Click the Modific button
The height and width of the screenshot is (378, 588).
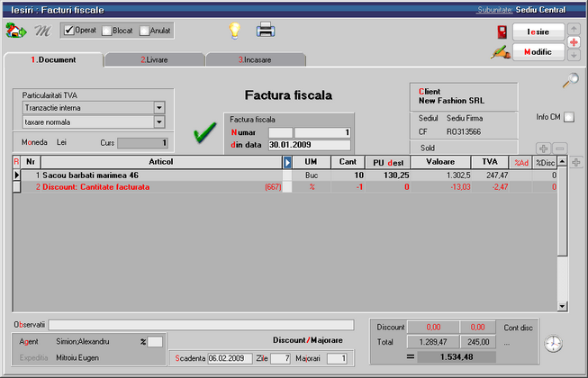(x=538, y=52)
